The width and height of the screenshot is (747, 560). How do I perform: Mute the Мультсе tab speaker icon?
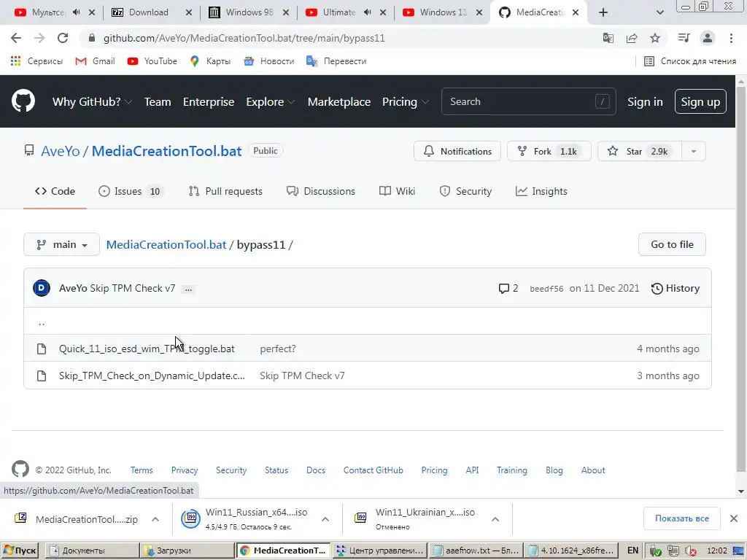pyautogui.click(x=76, y=12)
